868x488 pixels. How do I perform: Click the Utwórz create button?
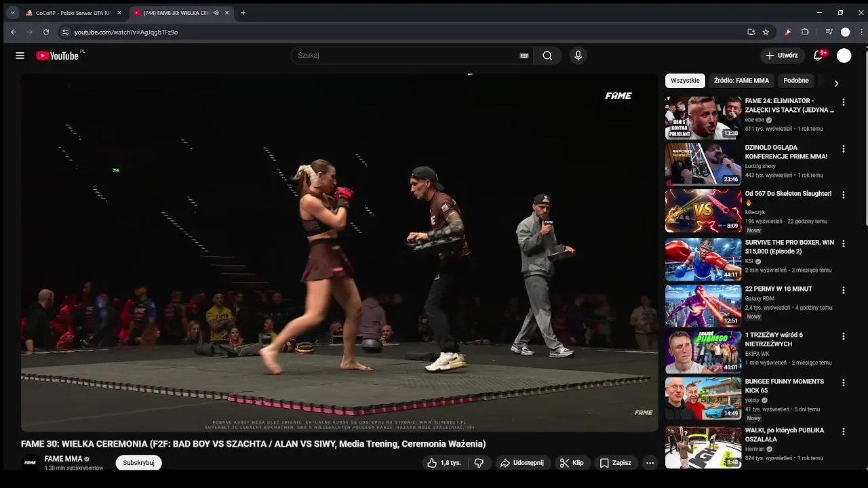coord(781,56)
